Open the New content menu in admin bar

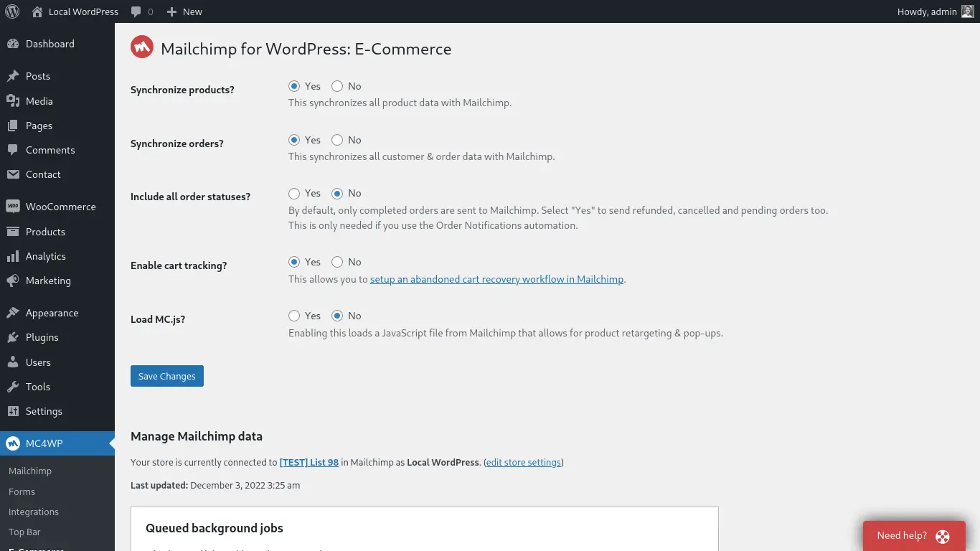(x=184, y=11)
